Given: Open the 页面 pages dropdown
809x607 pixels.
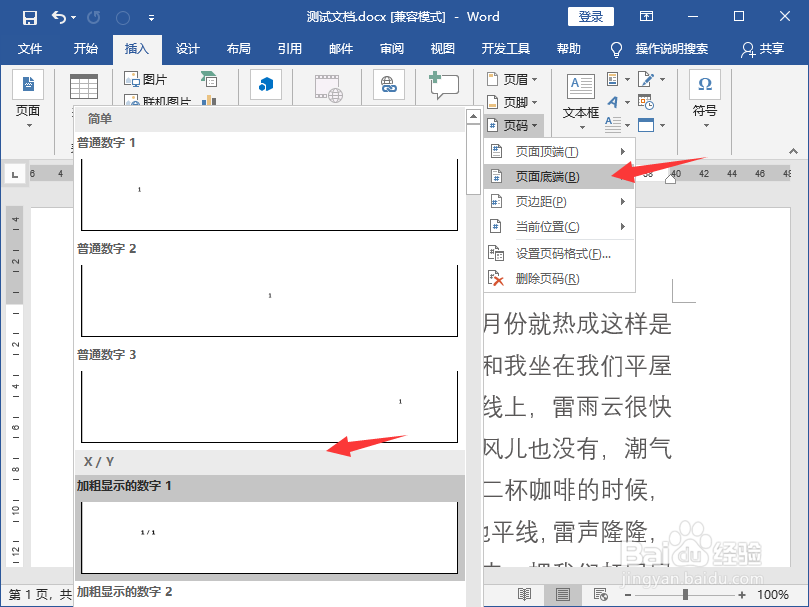Looking at the screenshot, I should click(x=28, y=99).
